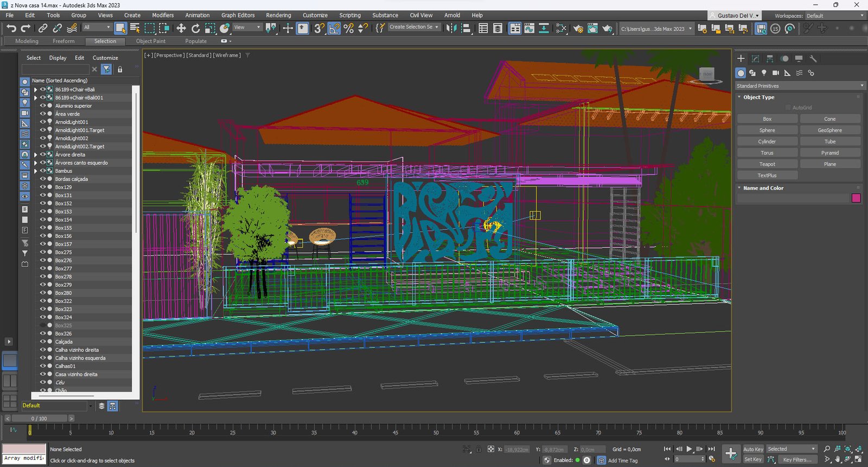Open the Workspaces dropdown
Image resolution: width=868 pixels, height=467 pixels.
835,16
